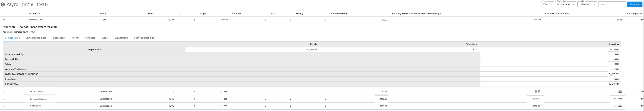Click the Deductions row in compensation table
Image resolution: width=644 pixels, height=111 pixels.
(x=11, y=79)
